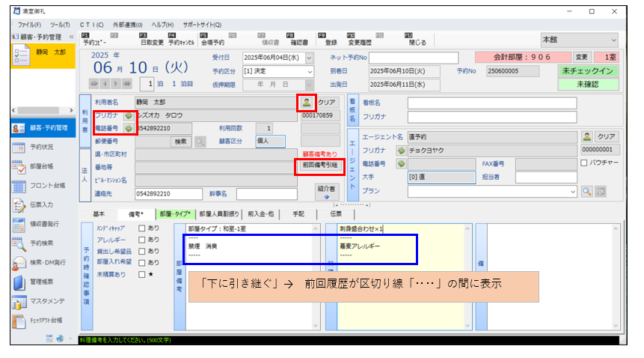Click the green icon next to 利用者 電話番号
The width and height of the screenshot is (644, 358).
pos(128,128)
